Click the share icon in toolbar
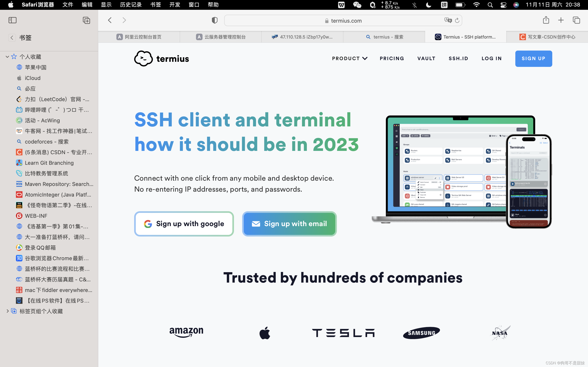The height and width of the screenshot is (367, 588). (x=546, y=20)
